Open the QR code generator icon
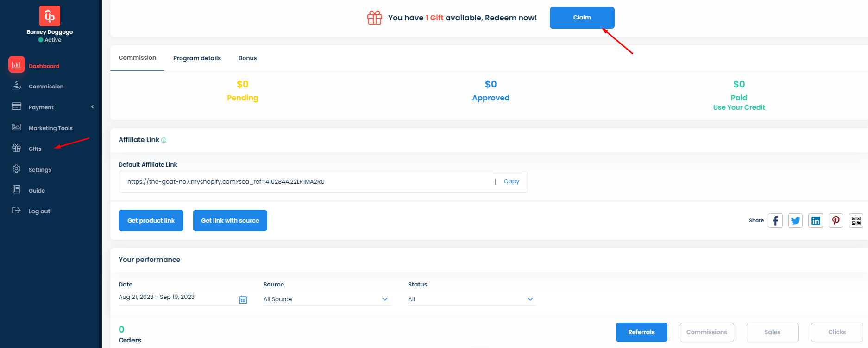Screen dimensions: 868x348 click(x=856, y=221)
